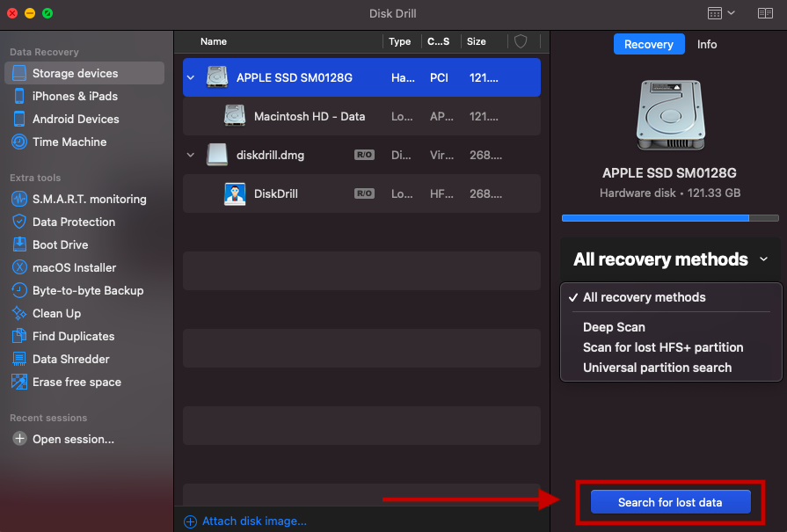Open the All recovery methods dropdown
The height and width of the screenshot is (532, 787).
click(670, 259)
